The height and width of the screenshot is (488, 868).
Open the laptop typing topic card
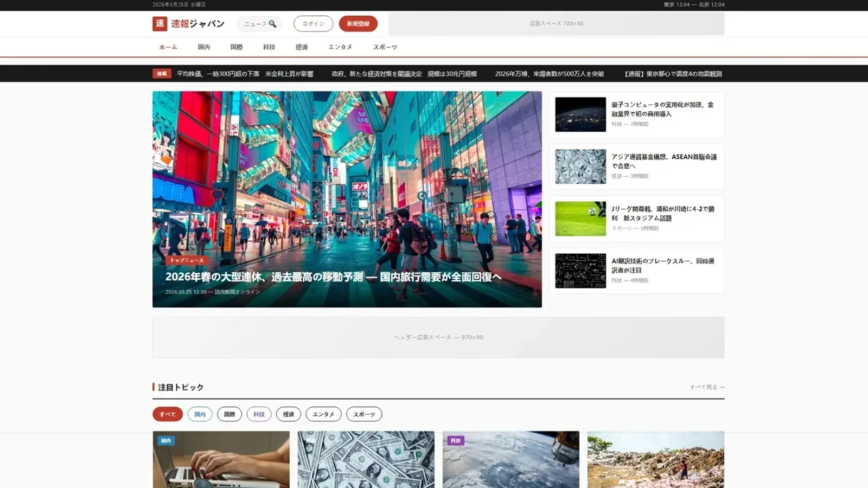coord(221,460)
